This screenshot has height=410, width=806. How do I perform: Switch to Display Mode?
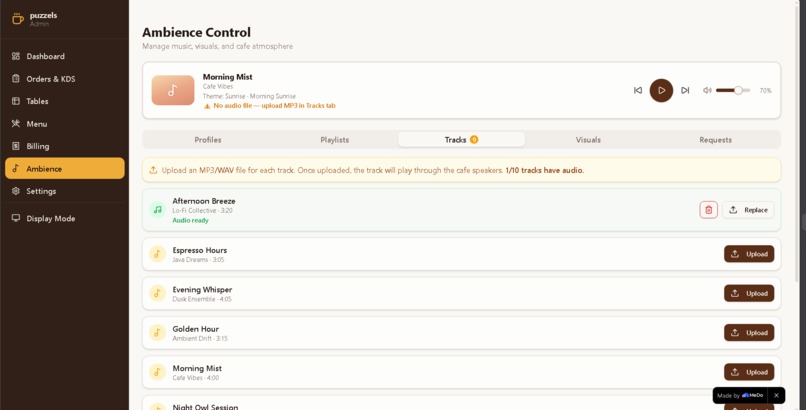coord(65,218)
